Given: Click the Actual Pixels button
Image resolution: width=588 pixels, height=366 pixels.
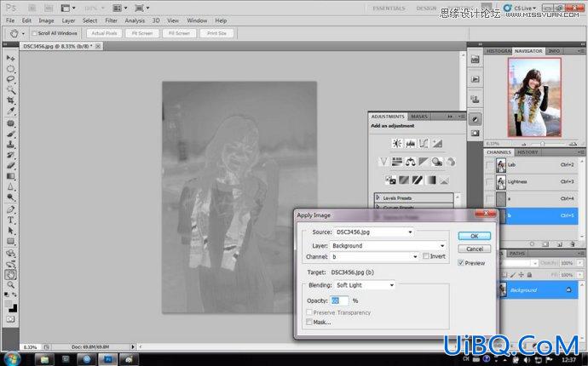Looking at the screenshot, I should [104, 33].
